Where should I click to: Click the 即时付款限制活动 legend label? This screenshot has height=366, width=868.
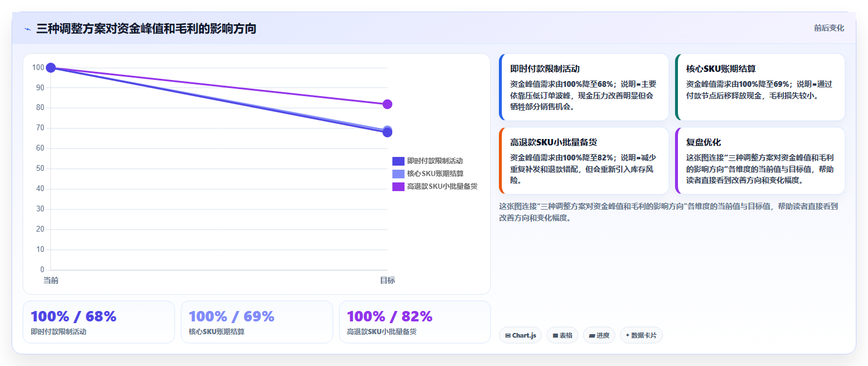435,161
